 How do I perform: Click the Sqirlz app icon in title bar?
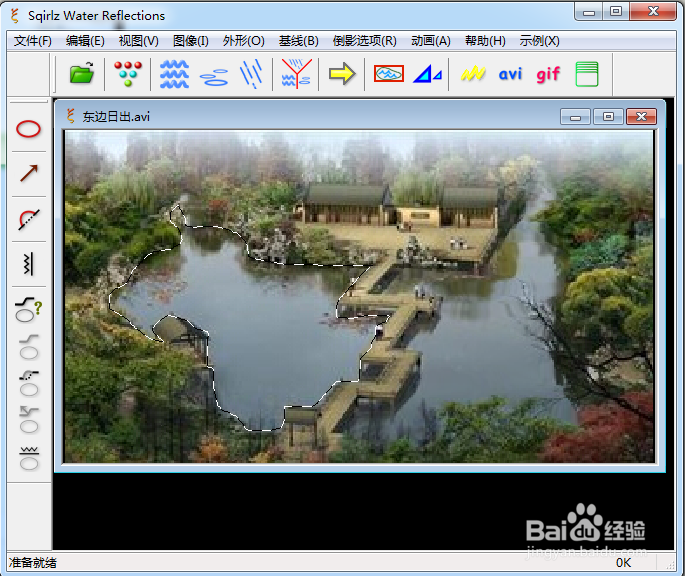15,15
